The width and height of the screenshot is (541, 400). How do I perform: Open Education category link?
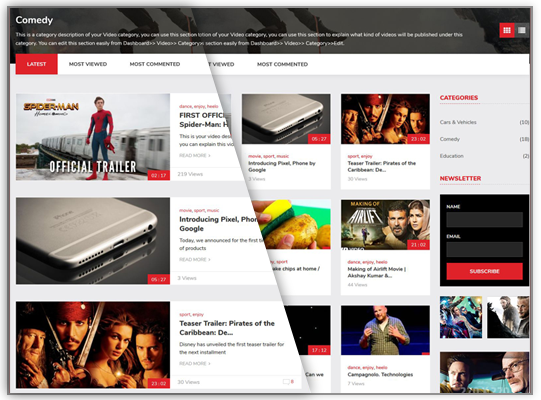coord(452,156)
